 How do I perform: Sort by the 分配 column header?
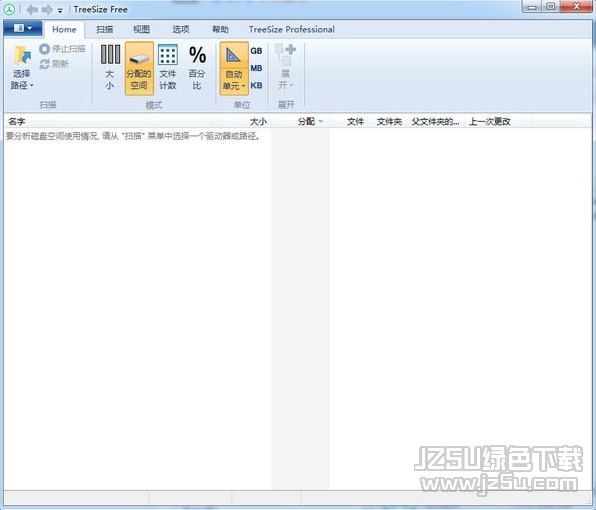(x=300, y=122)
